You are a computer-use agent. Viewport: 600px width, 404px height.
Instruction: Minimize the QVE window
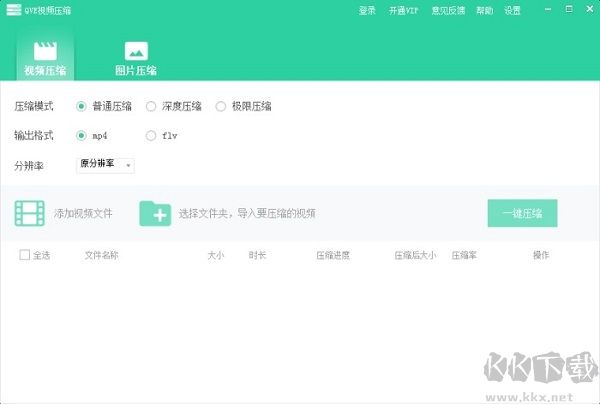pos(548,9)
